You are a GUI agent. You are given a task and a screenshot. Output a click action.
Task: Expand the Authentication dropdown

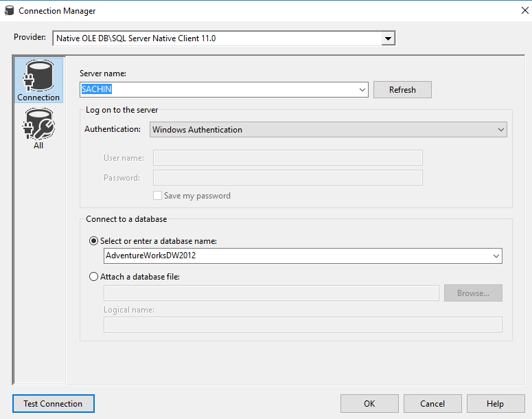click(500, 130)
